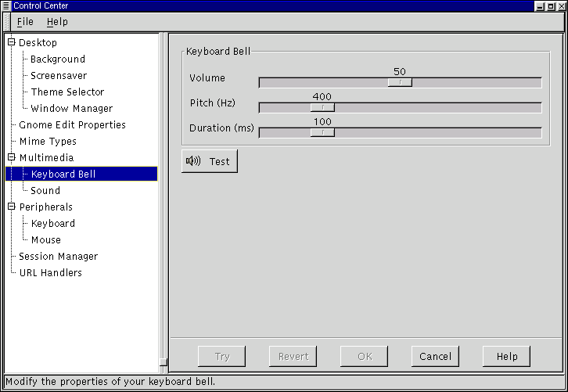This screenshot has width=568, height=392.
Task: Open the Theme Selector item
Action: pos(67,92)
